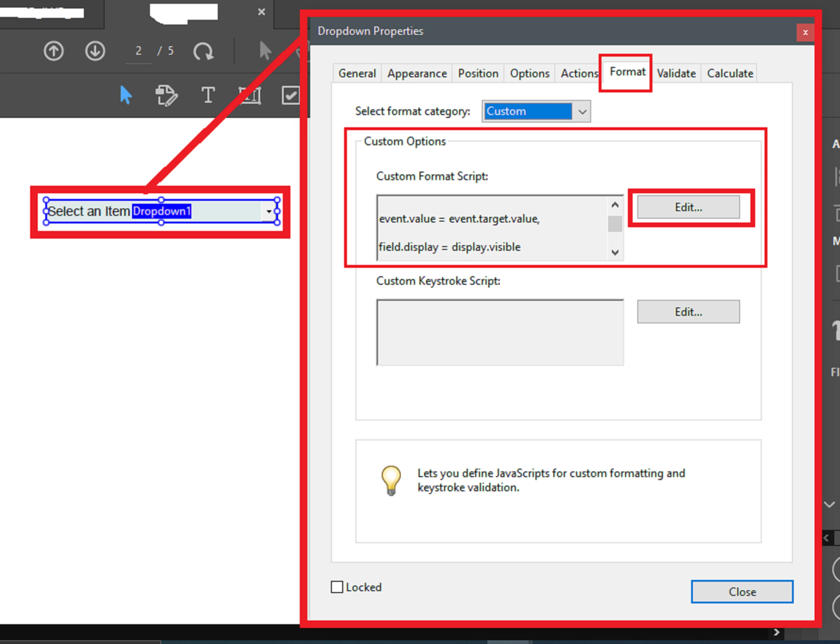This screenshot has height=644, width=840.
Task: Click Edit for Custom Format Script
Action: (688, 207)
